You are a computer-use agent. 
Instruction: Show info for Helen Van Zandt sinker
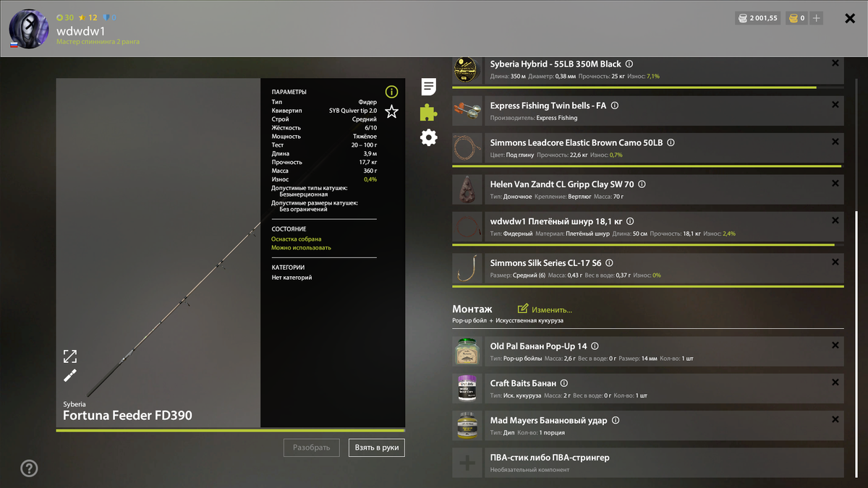point(642,184)
